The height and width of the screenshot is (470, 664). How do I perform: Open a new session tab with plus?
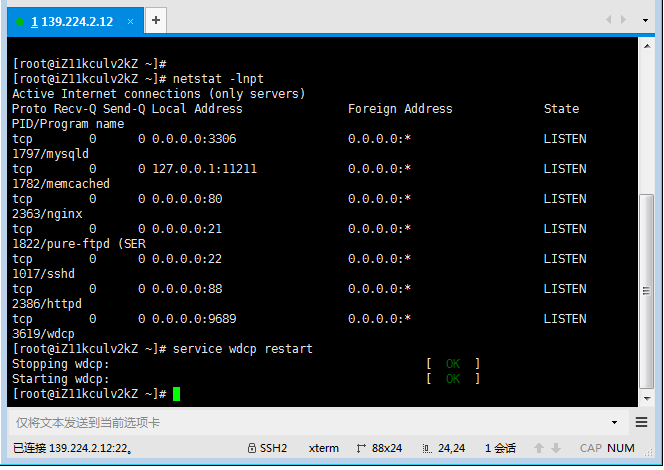coord(156,20)
